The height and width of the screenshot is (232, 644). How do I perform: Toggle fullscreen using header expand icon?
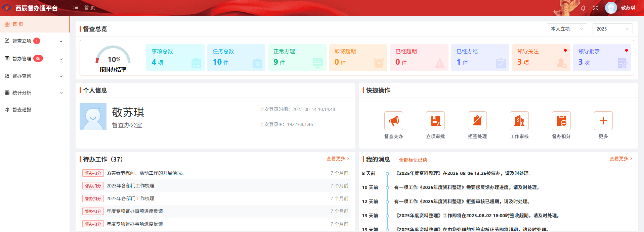point(595,8)
